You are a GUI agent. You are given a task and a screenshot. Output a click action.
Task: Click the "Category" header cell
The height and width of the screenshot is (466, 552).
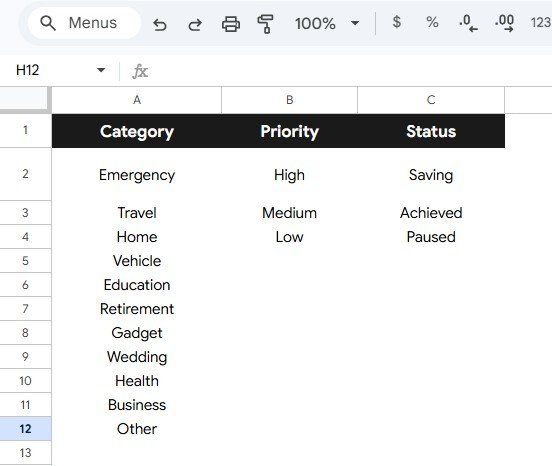click(x=137, y=131)
